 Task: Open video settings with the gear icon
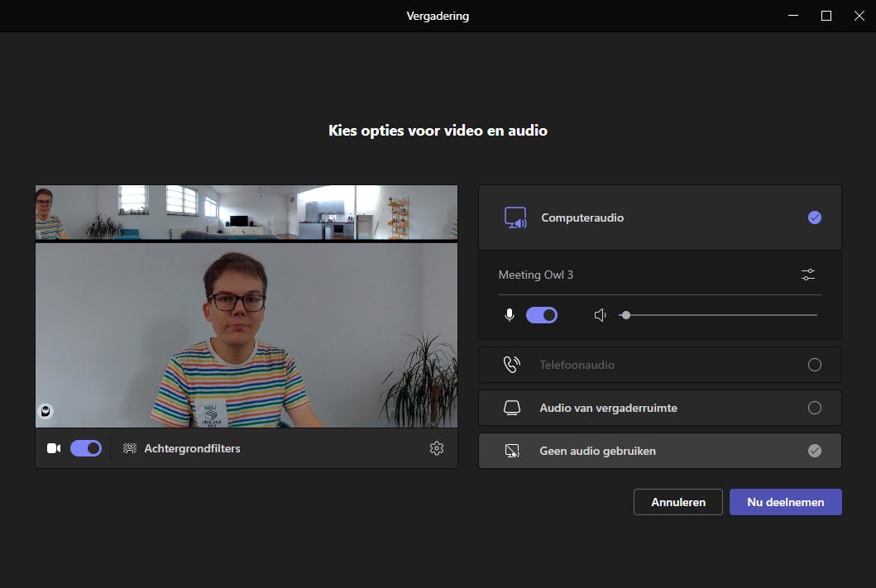437,447
